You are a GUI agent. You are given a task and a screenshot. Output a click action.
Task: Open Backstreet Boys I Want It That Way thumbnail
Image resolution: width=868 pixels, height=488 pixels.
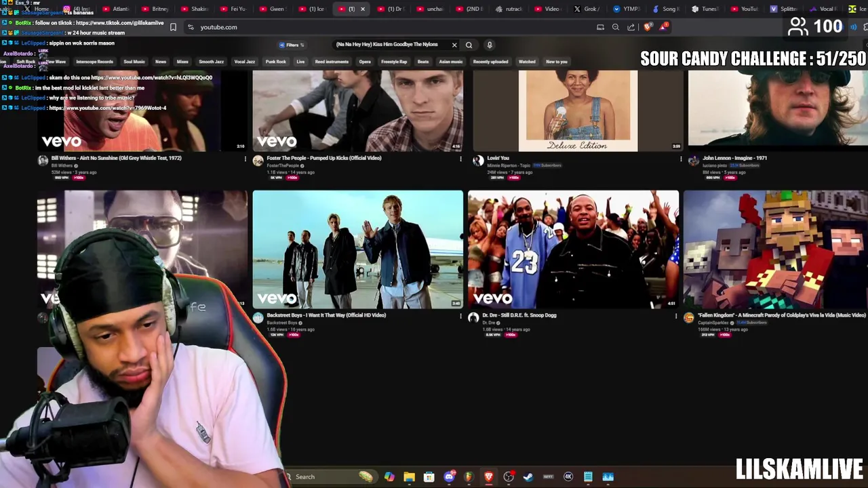coord(358,249)
